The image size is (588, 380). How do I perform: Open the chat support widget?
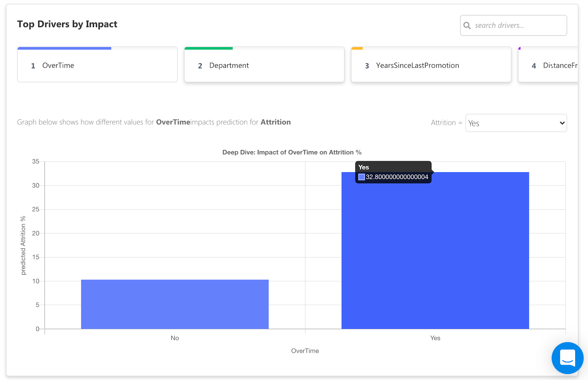[567, 358]
